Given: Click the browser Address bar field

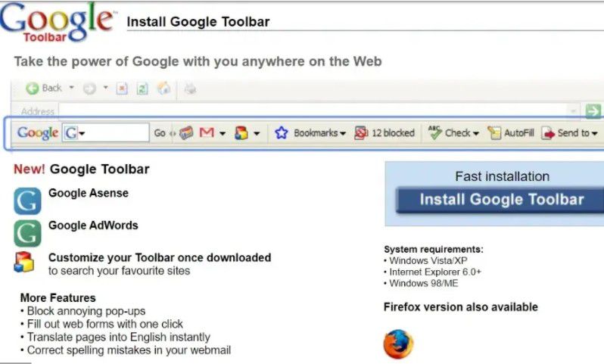Looking at the screenshot, I should pyautogui.click(x=303, y=111).
